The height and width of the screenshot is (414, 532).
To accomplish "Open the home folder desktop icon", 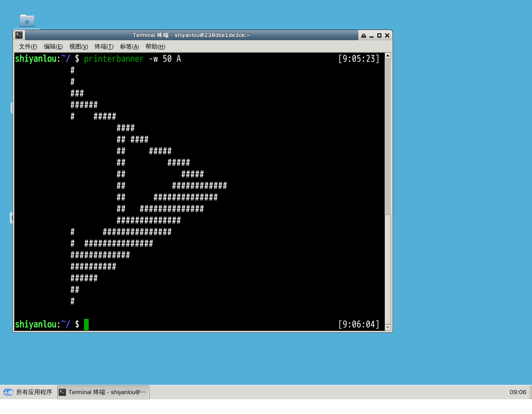I will [x=27, y=21].
